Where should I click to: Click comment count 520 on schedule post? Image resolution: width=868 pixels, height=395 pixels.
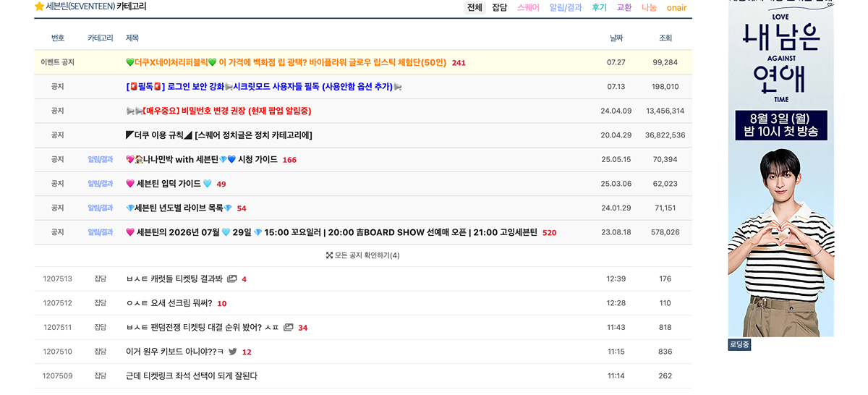(x=549, y=233)
